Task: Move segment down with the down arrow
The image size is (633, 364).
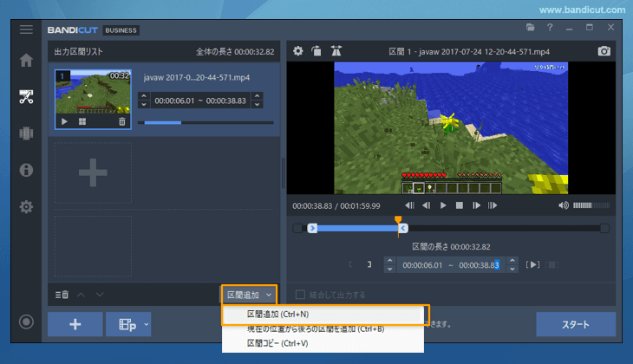Action: [100, 295]
